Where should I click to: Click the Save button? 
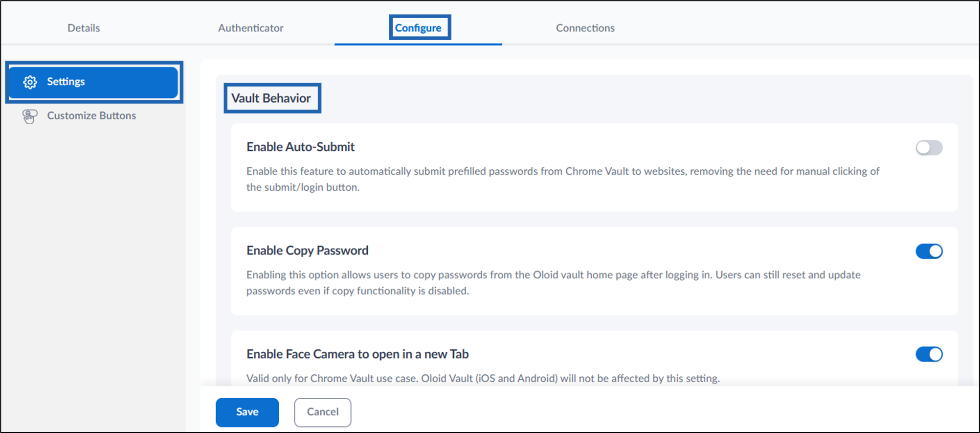(247, 412)
